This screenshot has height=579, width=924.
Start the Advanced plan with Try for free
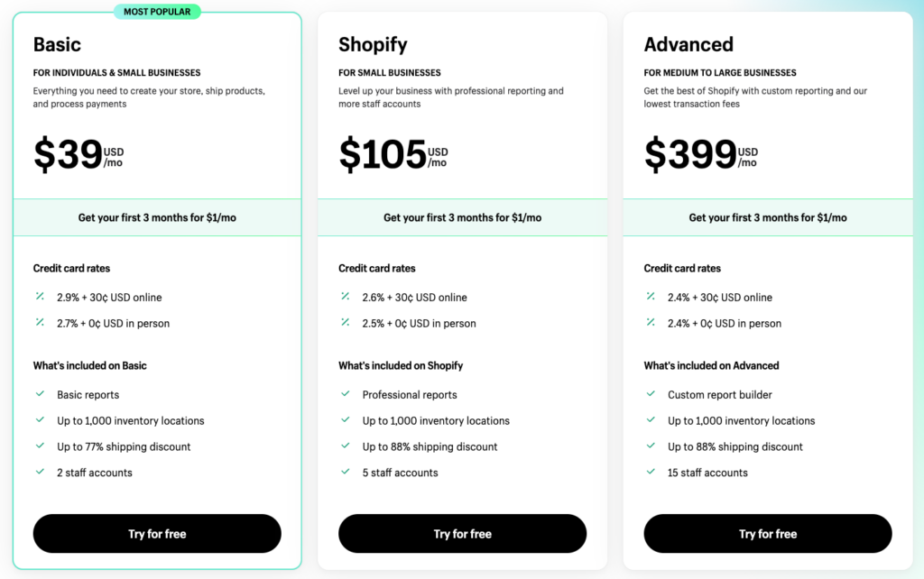[768, 534]
